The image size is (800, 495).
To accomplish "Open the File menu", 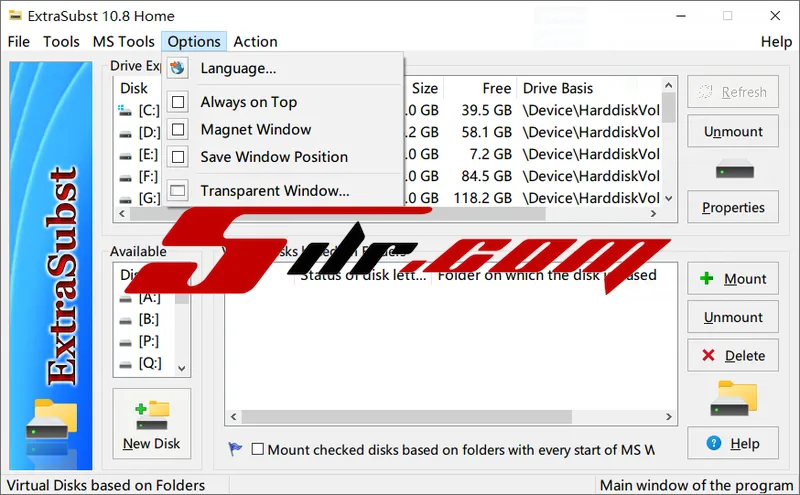I will click(x=19, y=41).
